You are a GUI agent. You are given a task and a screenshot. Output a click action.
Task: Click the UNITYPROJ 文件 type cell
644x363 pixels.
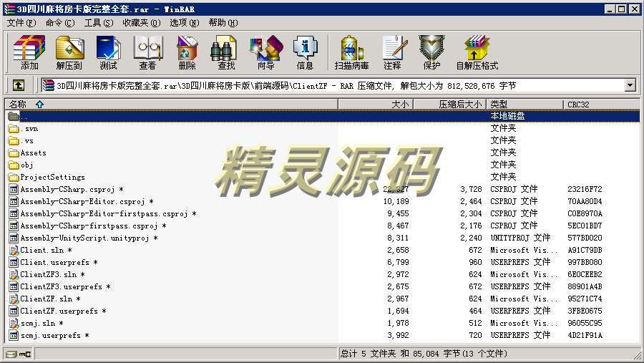pos(520,238)
